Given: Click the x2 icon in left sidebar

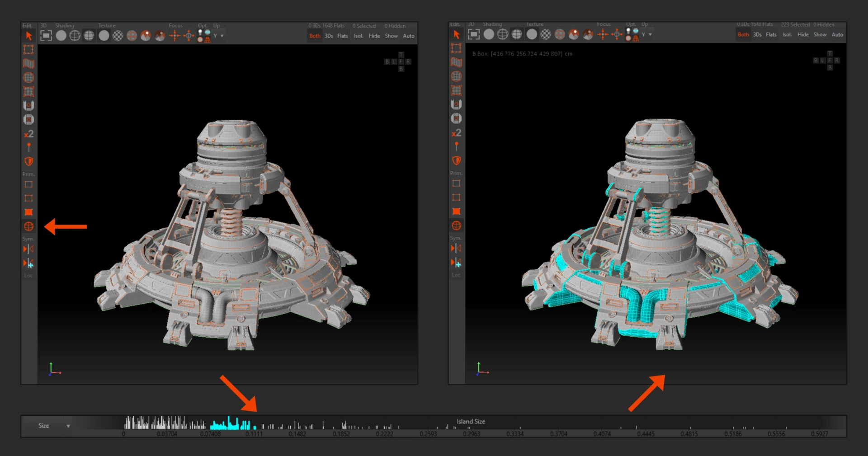Looking at the screenshot, I should pyautogui.click(x=28, y=134).
